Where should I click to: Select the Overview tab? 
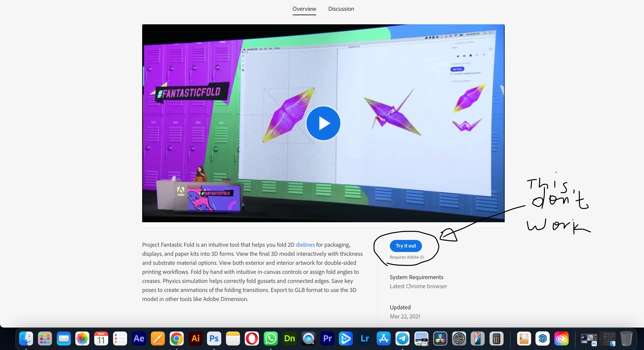click(x=304, y=9)
